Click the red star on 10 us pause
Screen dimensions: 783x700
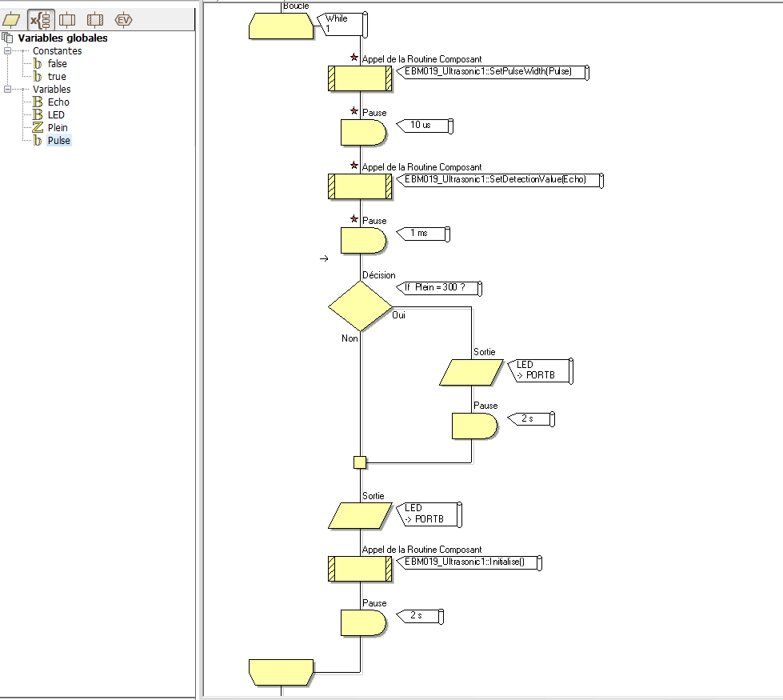354,111
